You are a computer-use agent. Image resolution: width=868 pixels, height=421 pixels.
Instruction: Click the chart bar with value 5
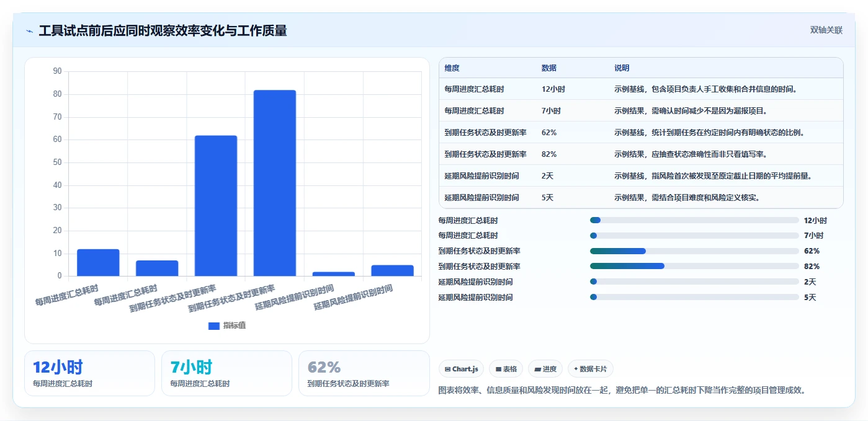[393, 270]
